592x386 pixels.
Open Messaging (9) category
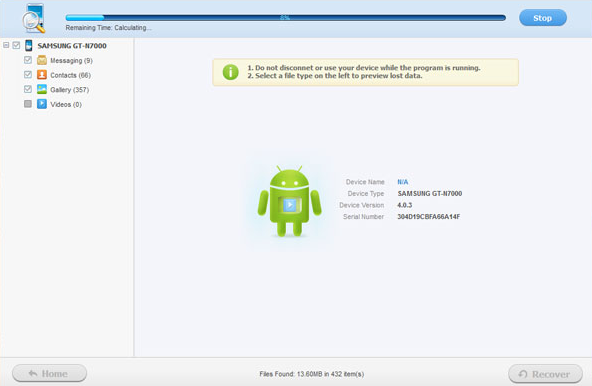[71, 61]
